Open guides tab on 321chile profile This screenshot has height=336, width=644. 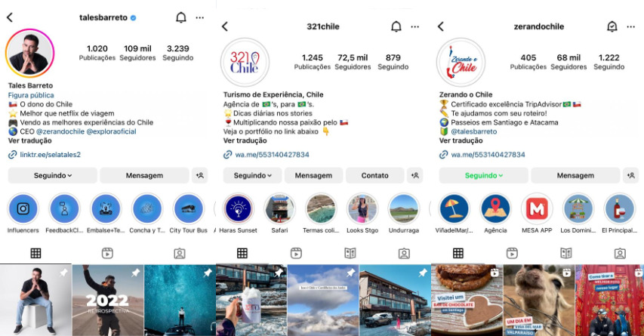(x=350, y=254)
